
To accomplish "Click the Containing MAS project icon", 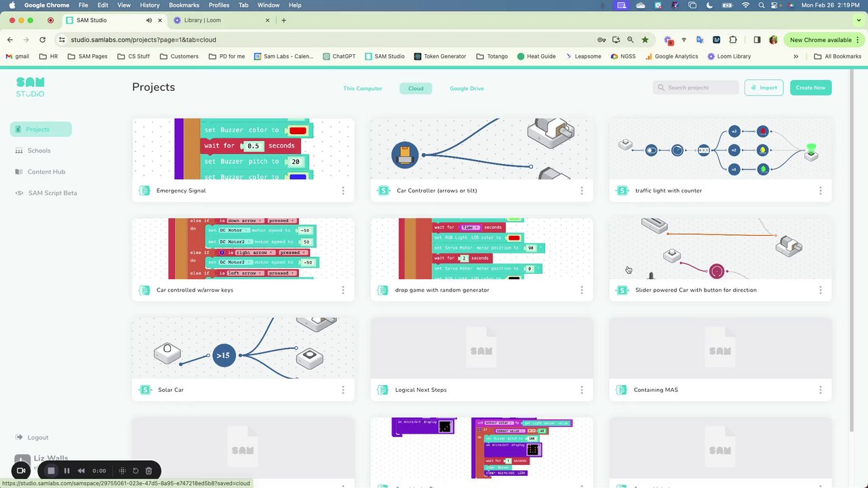I will coord(622,390).
